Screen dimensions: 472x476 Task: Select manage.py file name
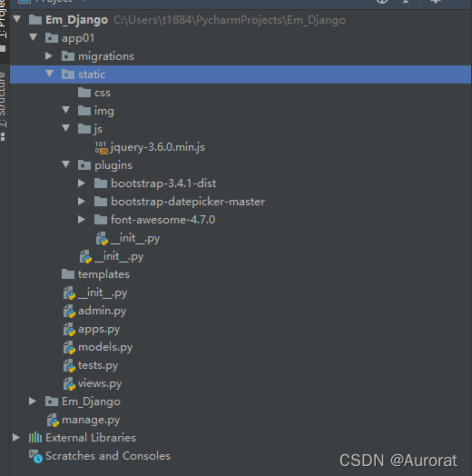point(91,421)
